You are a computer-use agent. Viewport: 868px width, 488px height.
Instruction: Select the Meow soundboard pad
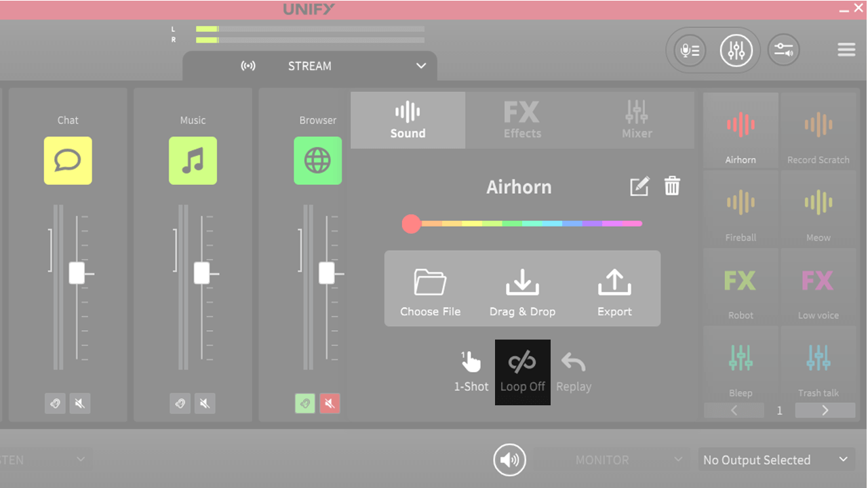tap(818, 209)
